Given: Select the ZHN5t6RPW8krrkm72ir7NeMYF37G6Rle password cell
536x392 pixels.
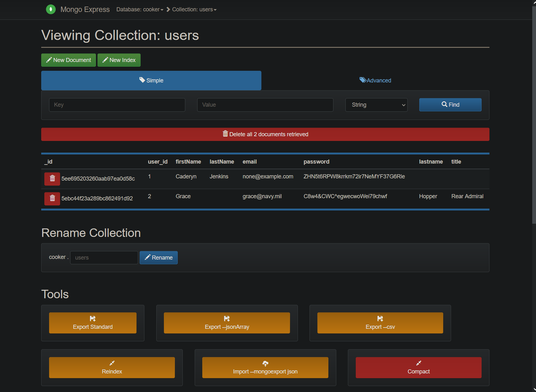Looking at the screenshot, I should 354,176.
